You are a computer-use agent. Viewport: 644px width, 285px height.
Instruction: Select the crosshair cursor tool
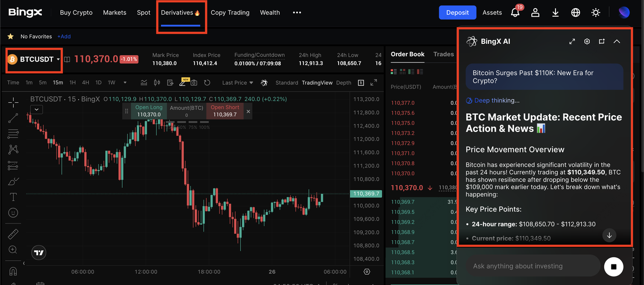[x=13, y=102]
